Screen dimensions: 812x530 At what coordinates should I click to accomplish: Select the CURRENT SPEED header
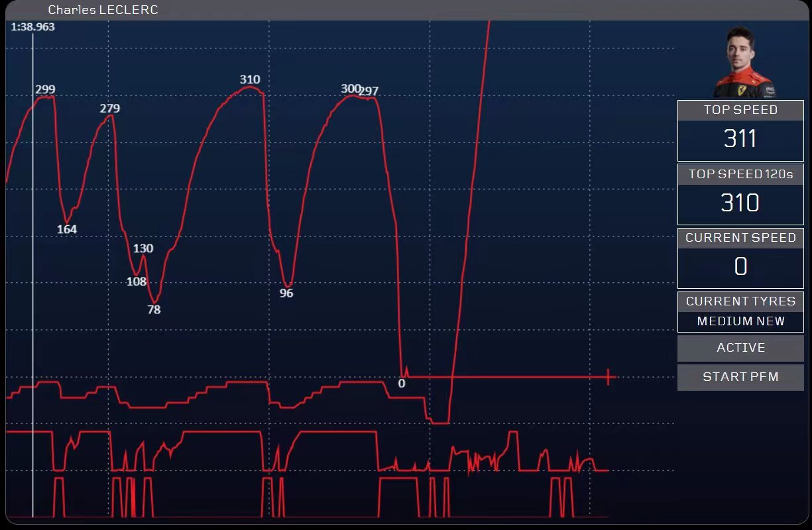coord(740,238)
